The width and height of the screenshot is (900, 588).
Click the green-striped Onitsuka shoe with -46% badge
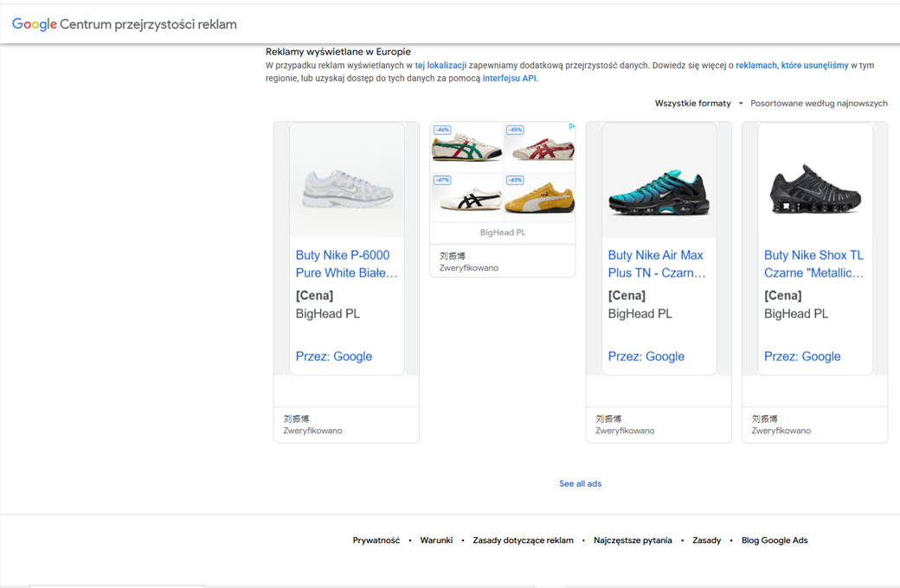(x=466, y=147)
